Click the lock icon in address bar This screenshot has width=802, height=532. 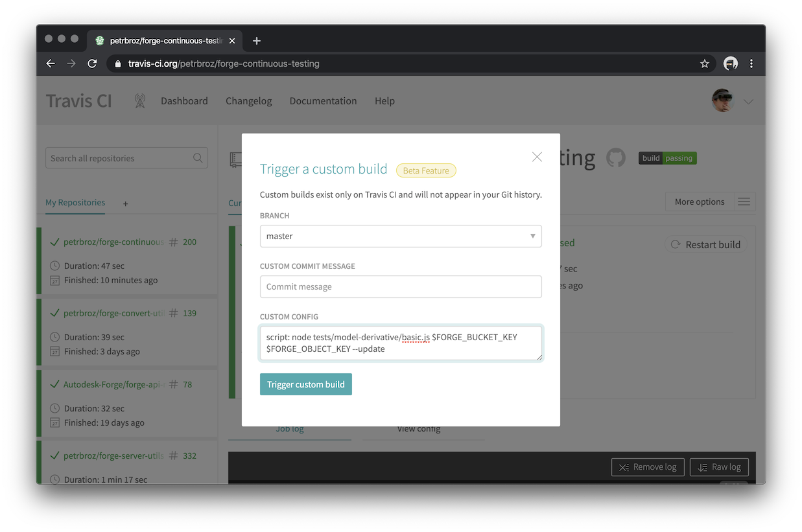click(x=118, y=64)
